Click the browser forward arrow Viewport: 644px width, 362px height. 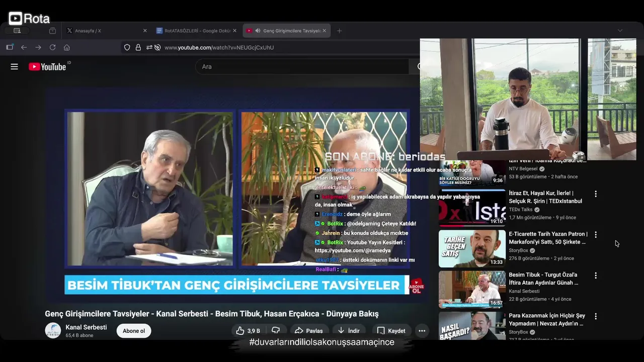tap(38, 47)
